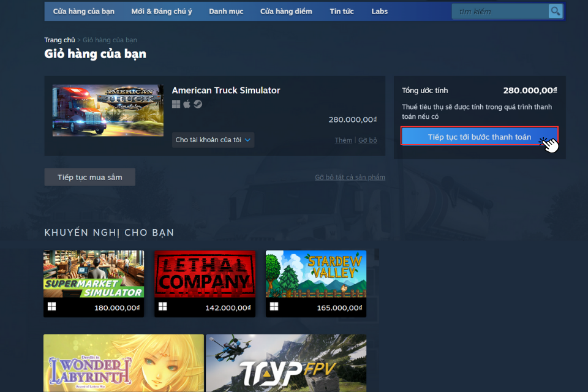588x392 pixels.
Task: Open the Wonder Labyrinth banner
Action: point(124,363)
